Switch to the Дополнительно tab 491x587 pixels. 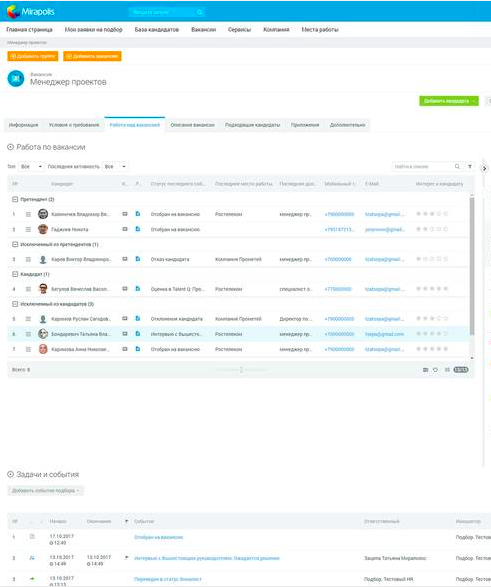(348, 125)
